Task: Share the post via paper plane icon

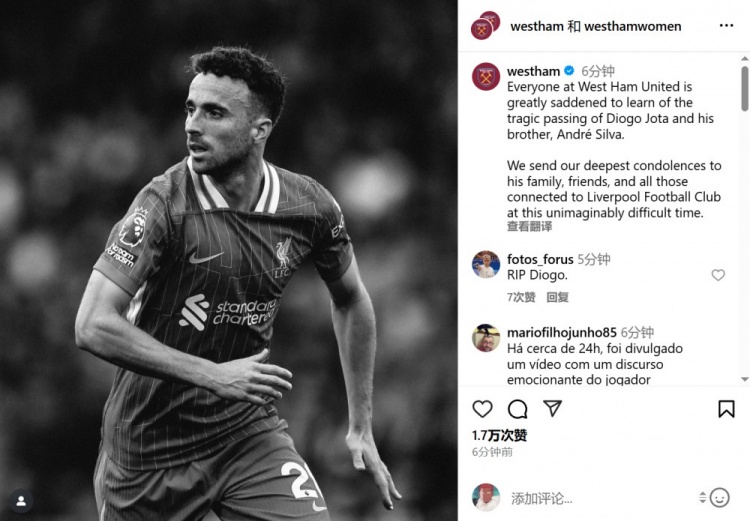Action: pyautogui.click(x=552, y=408)
